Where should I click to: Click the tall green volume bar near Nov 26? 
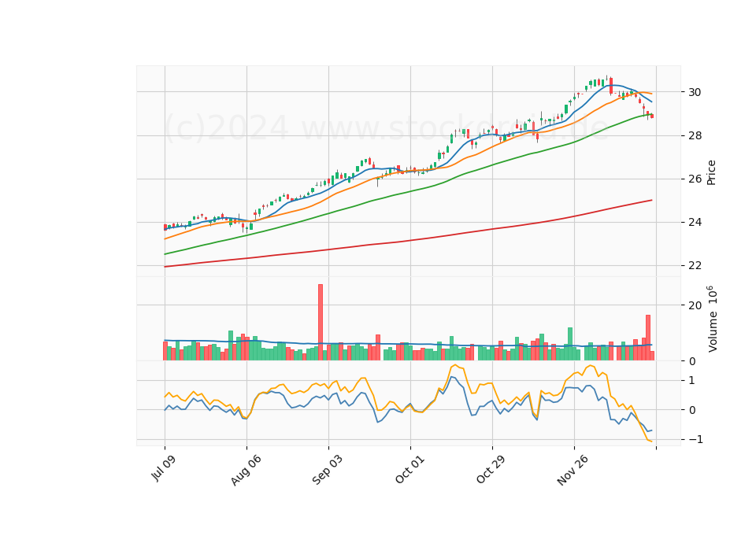pos(570,344)
